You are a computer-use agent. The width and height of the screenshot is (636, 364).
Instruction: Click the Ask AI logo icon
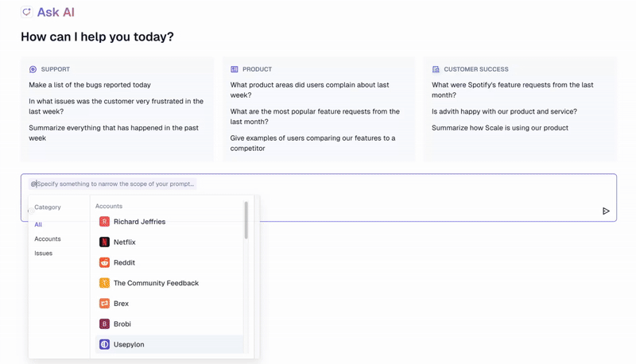coord(27,12)
